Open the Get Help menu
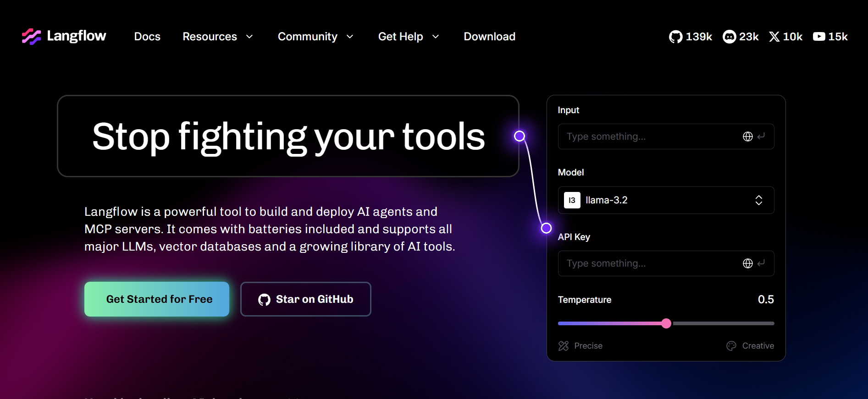This screenshot has width=868, height=399. 401,37
